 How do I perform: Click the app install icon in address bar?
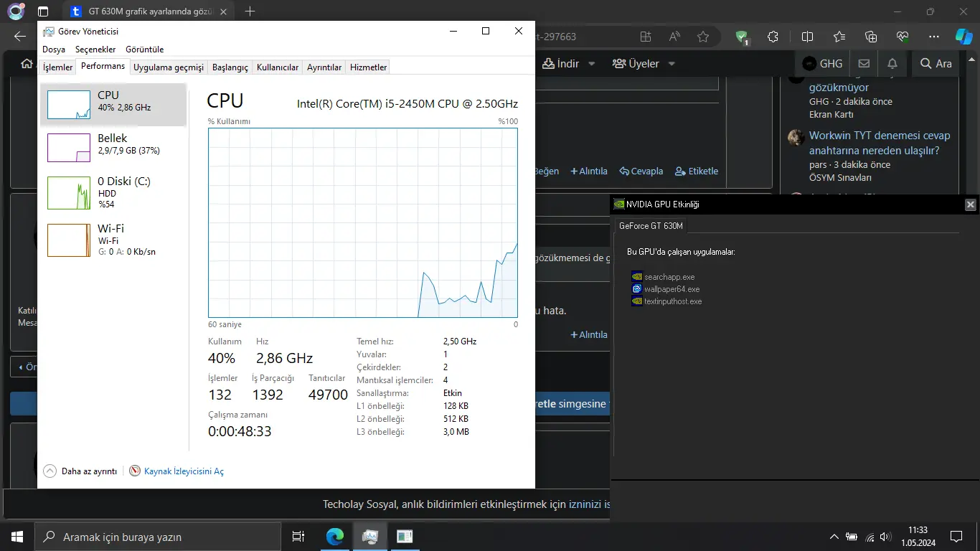pos(646,37)
